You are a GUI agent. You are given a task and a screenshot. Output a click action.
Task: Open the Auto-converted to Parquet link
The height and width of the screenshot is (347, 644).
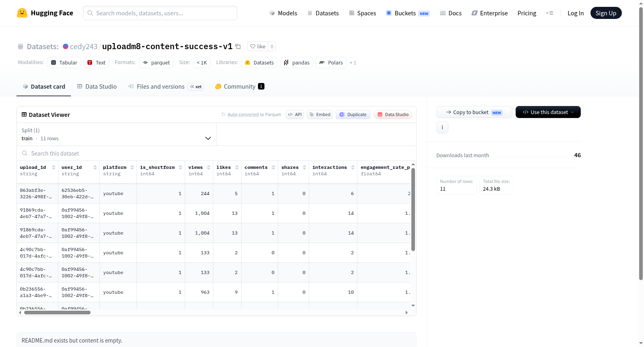coord(243,114)
